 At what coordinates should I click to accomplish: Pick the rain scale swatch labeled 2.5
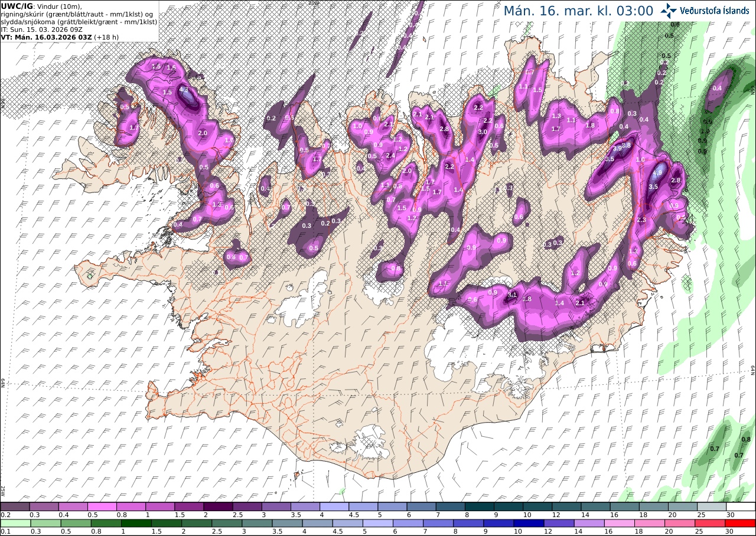227,523
